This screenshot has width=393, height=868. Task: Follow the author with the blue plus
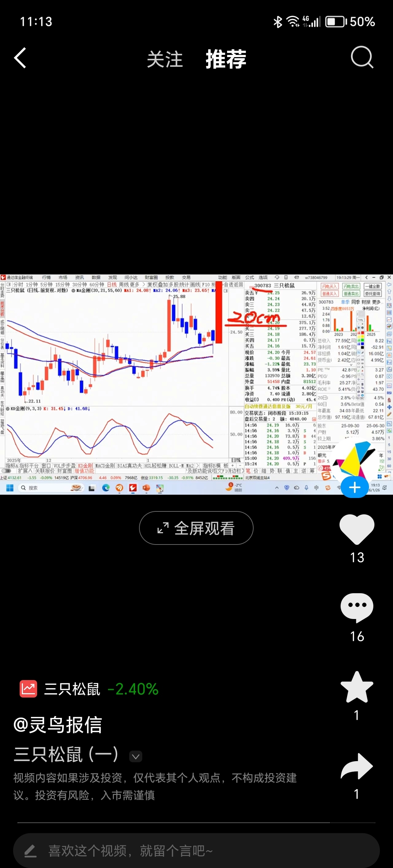coord(355,487)
